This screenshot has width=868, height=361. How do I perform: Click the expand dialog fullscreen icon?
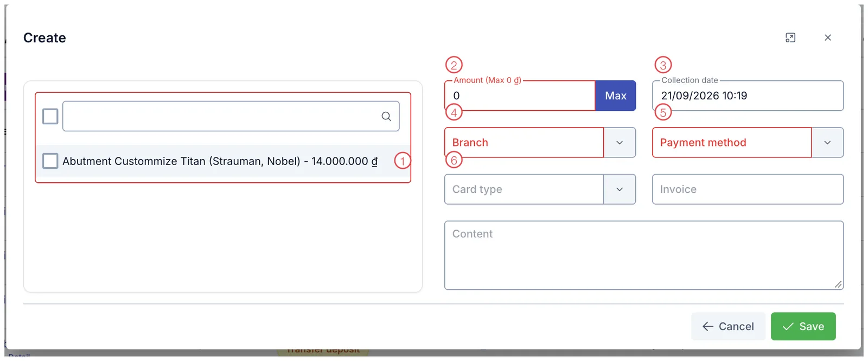[x=790, y=37]
